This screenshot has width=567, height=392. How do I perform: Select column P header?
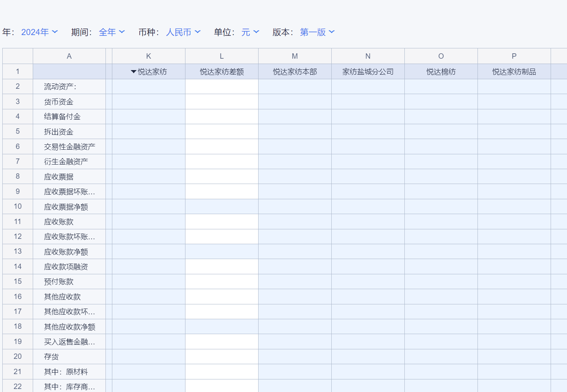click(514, 56)
